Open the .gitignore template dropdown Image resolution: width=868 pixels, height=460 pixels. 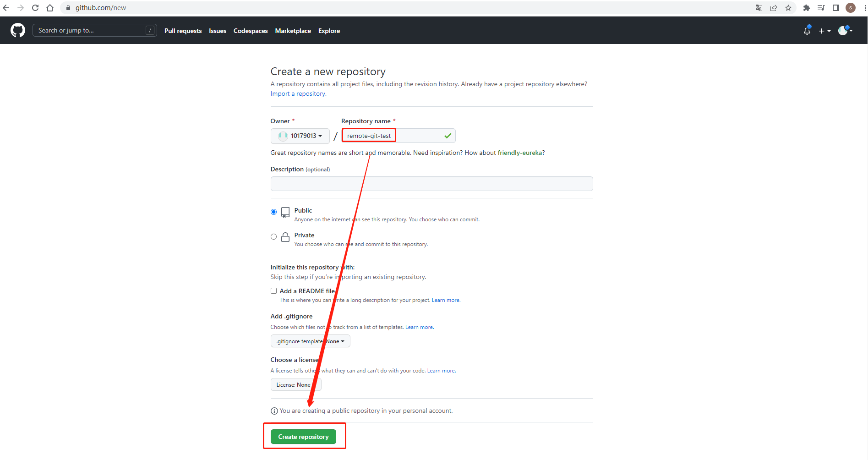pos(311,341)
